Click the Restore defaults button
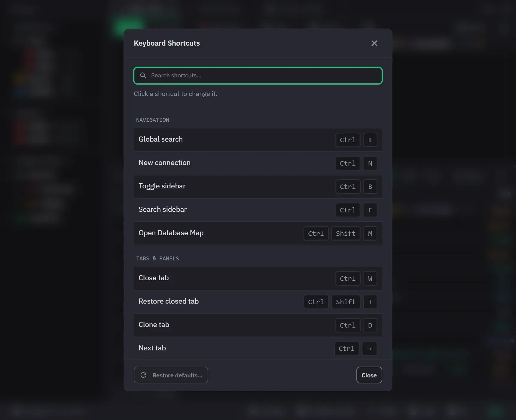The image size is (516, 420). click(x=171, y=375)
